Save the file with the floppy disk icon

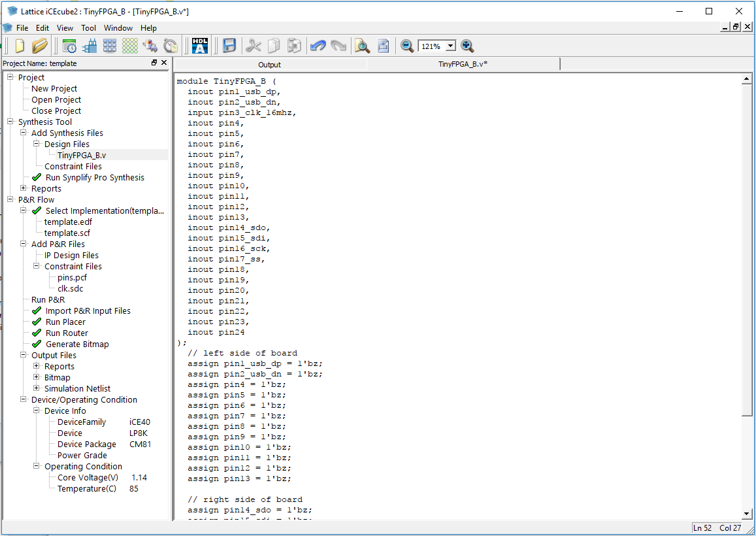(229, 46)
